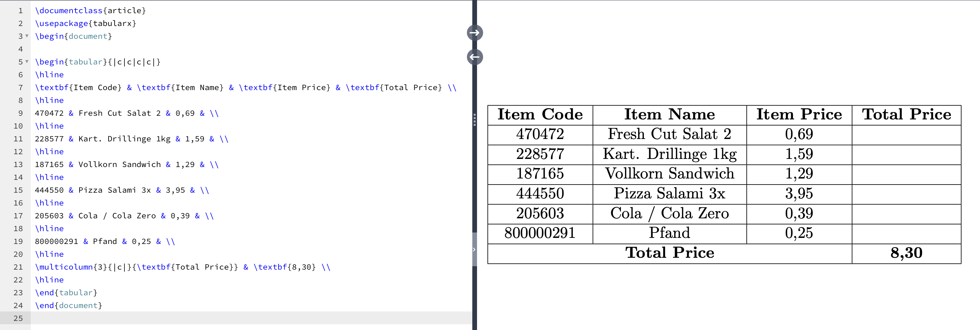This screenshot has width=980, height=330.
Task: Click line number 1 in the gutter
Action: (21, 11)
